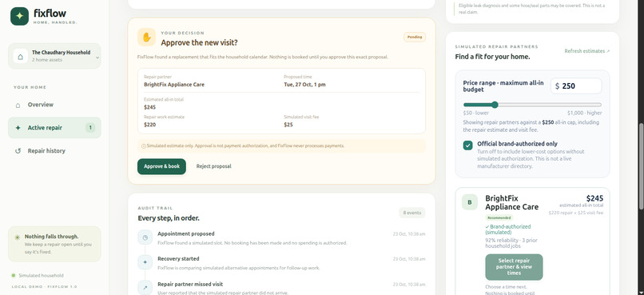644x295 pixels.
Task: Open the Active repair section
Action: pyautogui.click(x=54, y=128)
